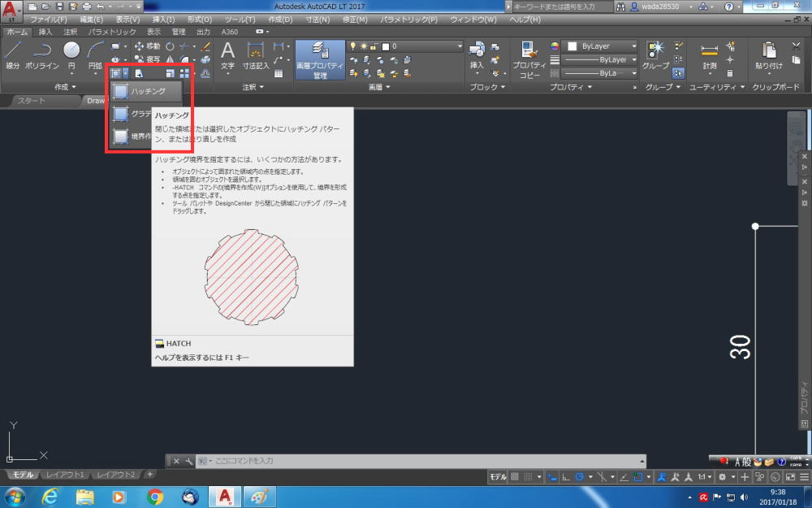Switch to the 挿入 ribbon tab
The height and width of the screenshot is (508, 812).
click(45, 32)
